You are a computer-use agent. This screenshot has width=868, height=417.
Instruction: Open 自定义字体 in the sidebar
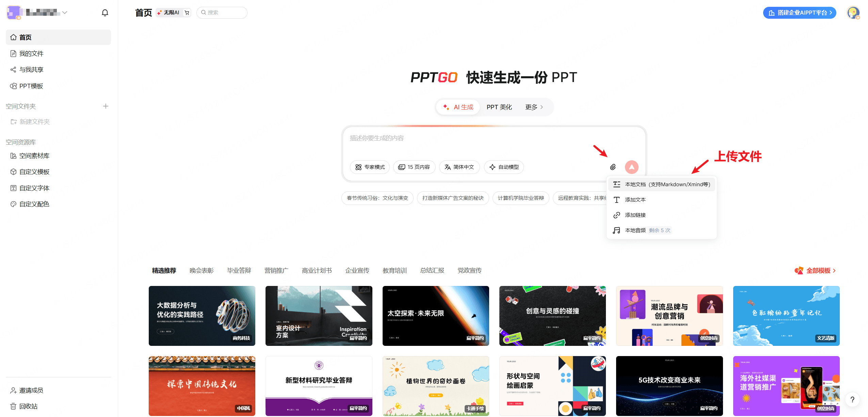click(x=34, y=188)
